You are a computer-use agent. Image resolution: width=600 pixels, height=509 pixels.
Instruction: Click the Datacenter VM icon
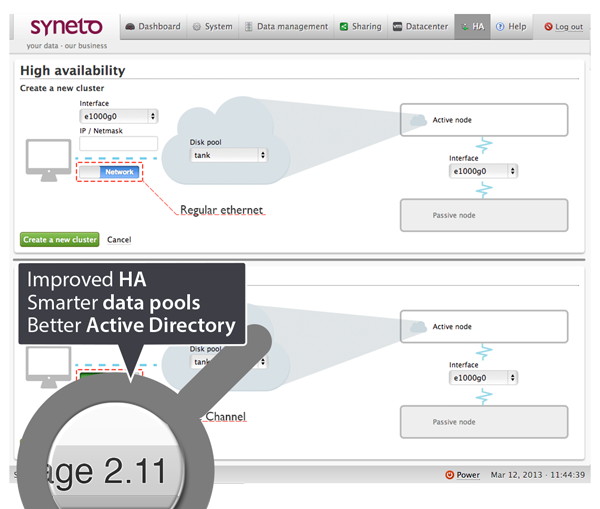398,27
